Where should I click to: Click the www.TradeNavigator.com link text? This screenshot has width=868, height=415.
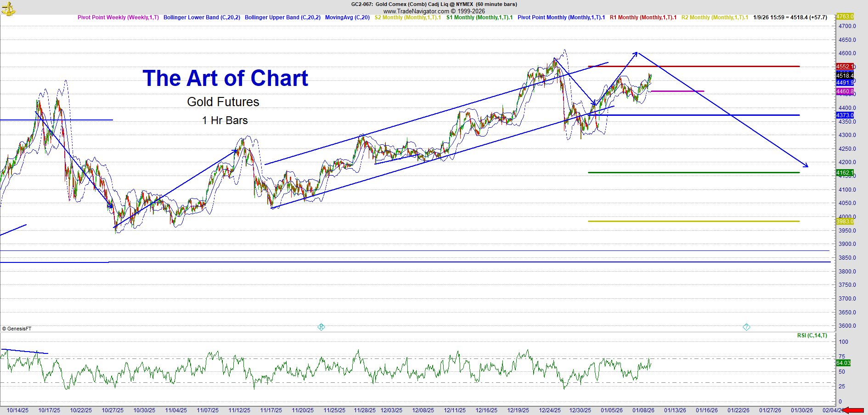(x=416, y=11)
